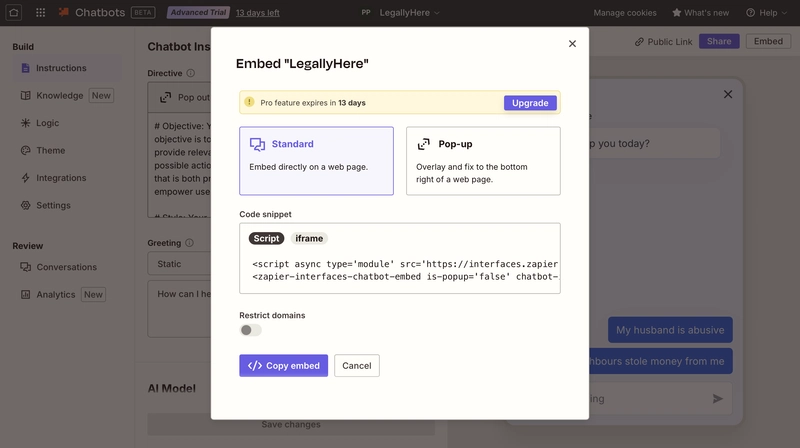
Task: Click the Pop out expand icon in the directive box
Action: coord(165,97)
